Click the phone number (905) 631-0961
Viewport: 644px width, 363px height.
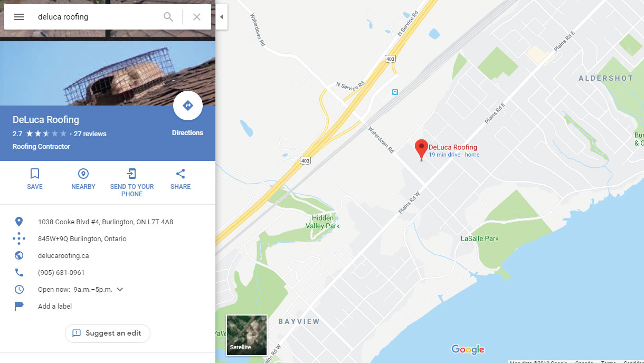coord(61,272)
